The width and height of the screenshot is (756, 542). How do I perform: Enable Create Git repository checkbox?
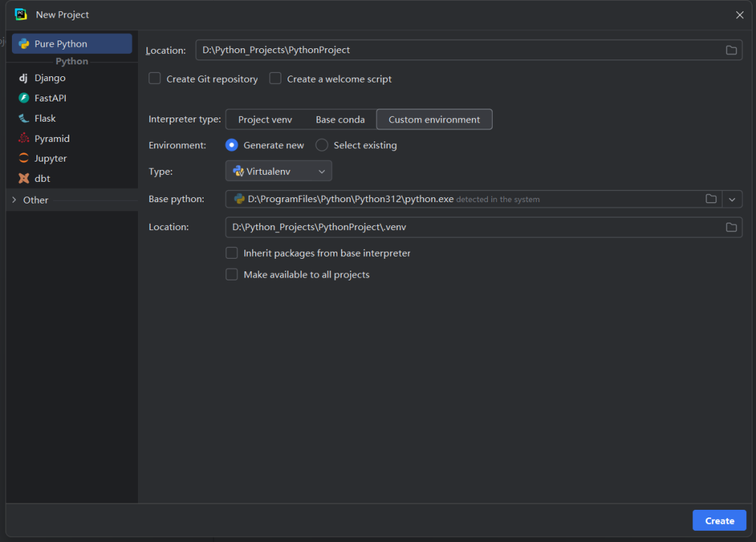point(155,78)
